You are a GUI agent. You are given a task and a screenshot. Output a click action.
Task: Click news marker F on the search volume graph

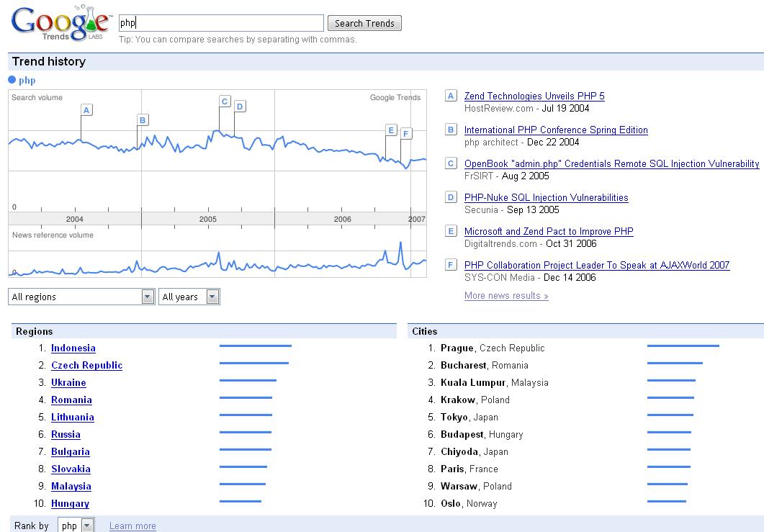pos(406,133)
